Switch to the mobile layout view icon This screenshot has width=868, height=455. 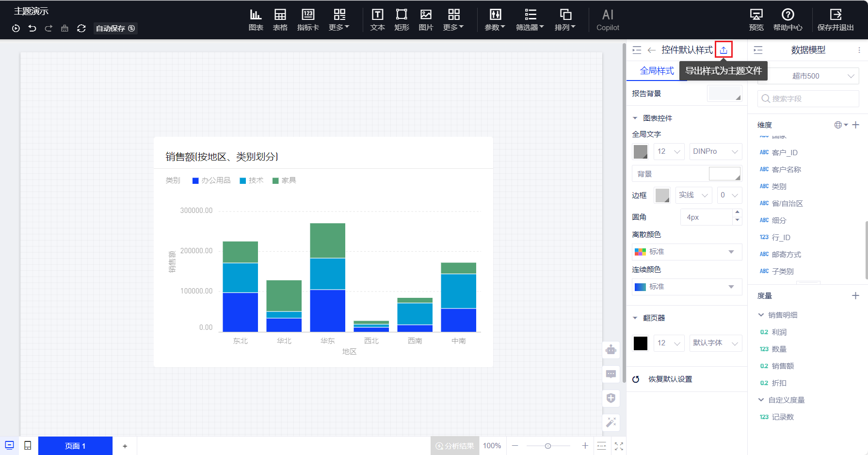coord(28,445)
